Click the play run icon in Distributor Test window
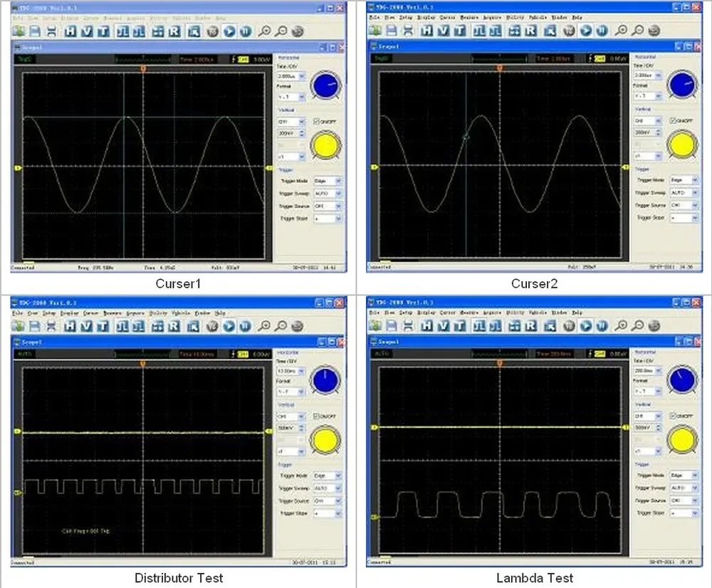 [229, 326]
